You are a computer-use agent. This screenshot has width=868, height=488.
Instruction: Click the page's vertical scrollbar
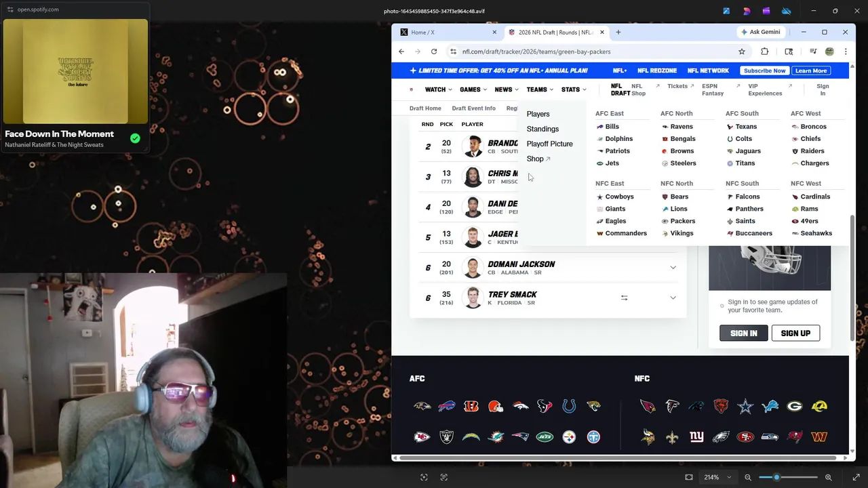click(x=852, y=278)
